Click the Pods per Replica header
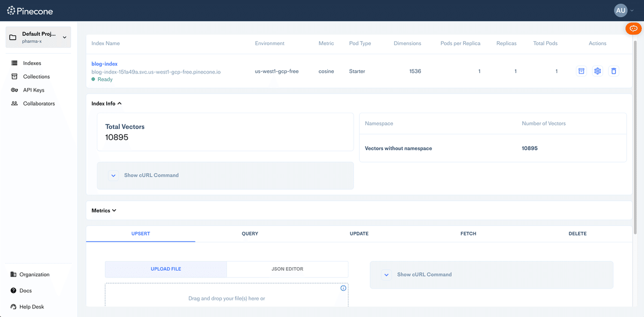 point(460,43)
